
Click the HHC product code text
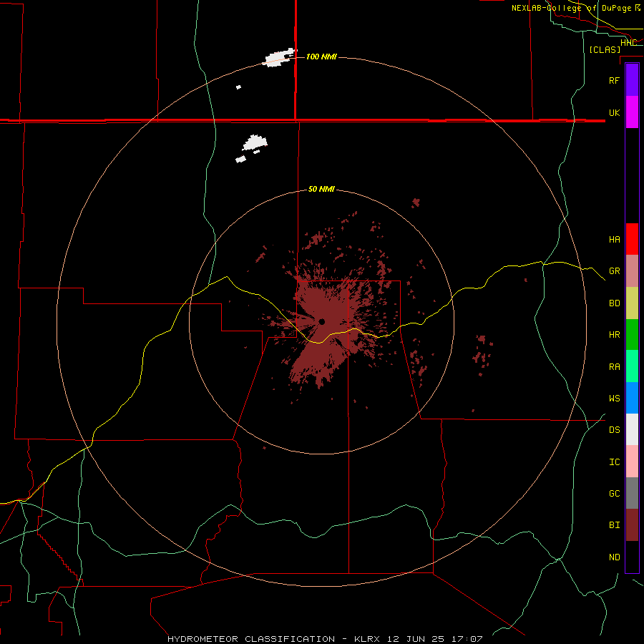tap(628, 42)
